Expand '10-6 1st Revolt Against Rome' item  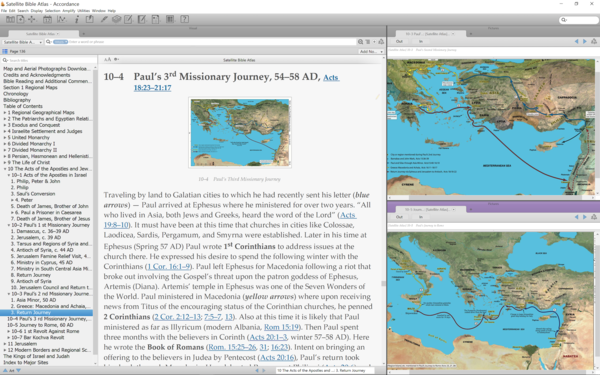[8, 331]
